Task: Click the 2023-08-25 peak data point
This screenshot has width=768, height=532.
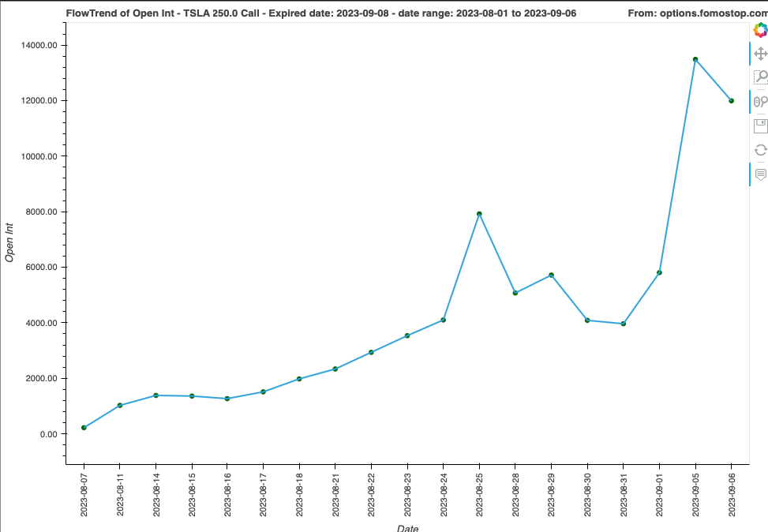Action: point(479,214)
